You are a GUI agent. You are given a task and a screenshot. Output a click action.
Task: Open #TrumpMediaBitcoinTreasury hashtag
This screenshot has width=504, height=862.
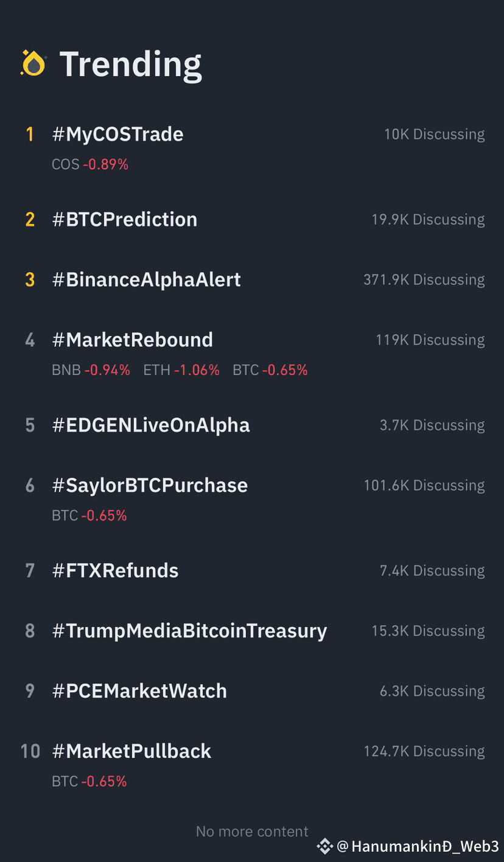[x=190, y=631]
